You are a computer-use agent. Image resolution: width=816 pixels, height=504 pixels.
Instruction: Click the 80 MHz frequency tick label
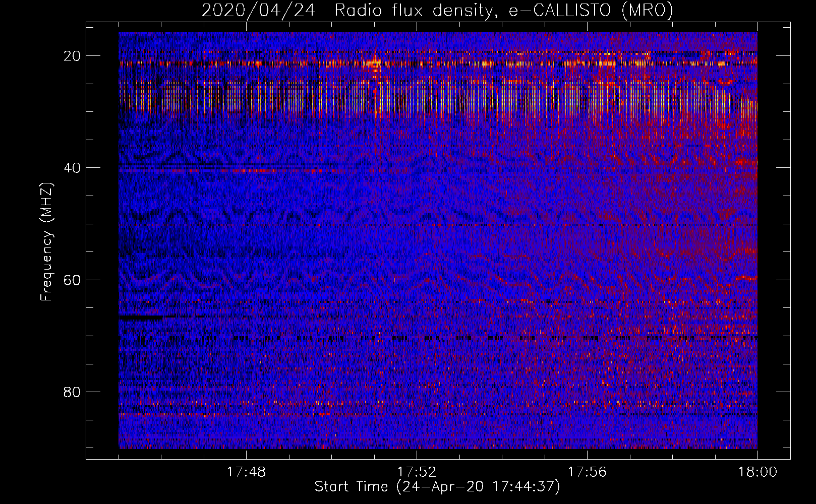click(x=73, y=392)
